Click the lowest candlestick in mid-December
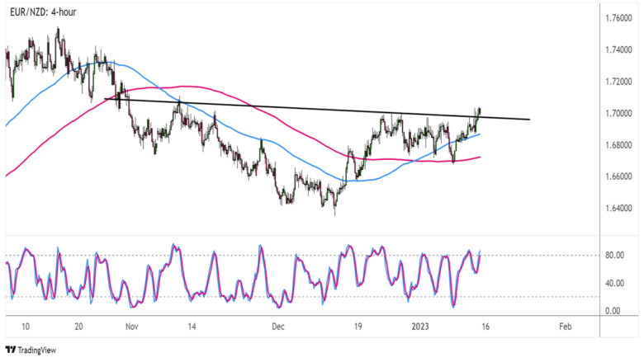The width and height of the screenshot is (644, 362). click(334, 210)
